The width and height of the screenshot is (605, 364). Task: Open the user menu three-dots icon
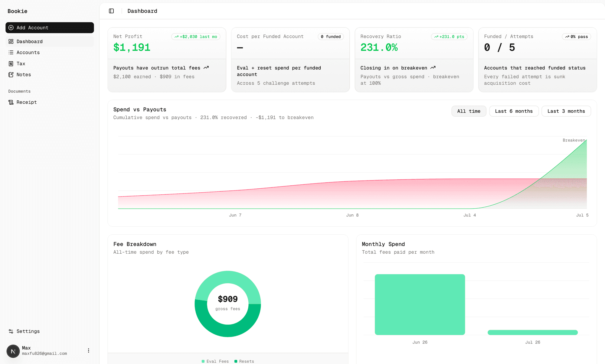coord(88,350)
